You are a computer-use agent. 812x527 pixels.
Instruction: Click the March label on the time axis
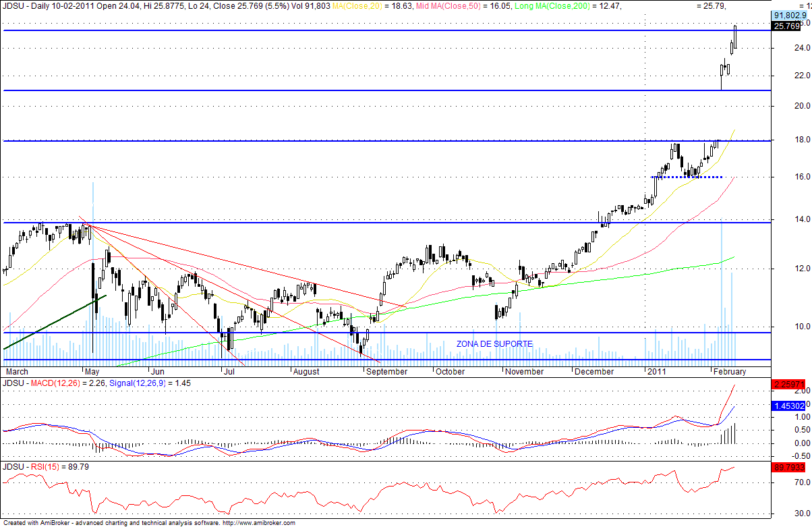(x=17, y=371)
